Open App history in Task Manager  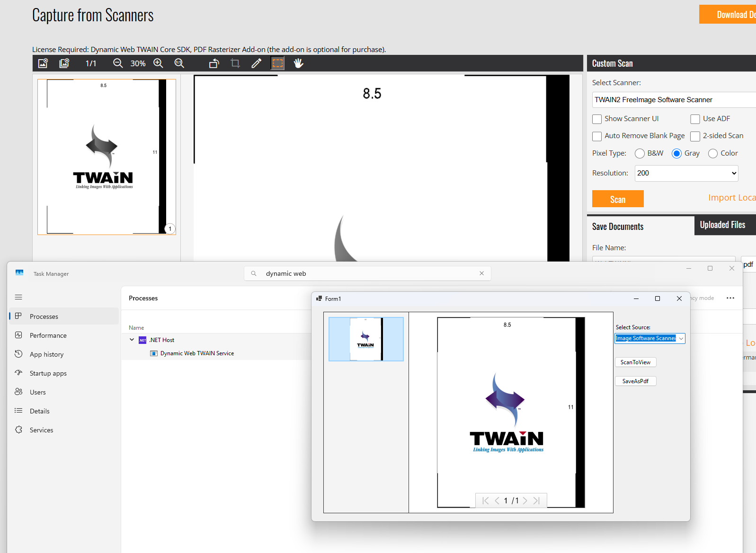(x=64, y=354)
